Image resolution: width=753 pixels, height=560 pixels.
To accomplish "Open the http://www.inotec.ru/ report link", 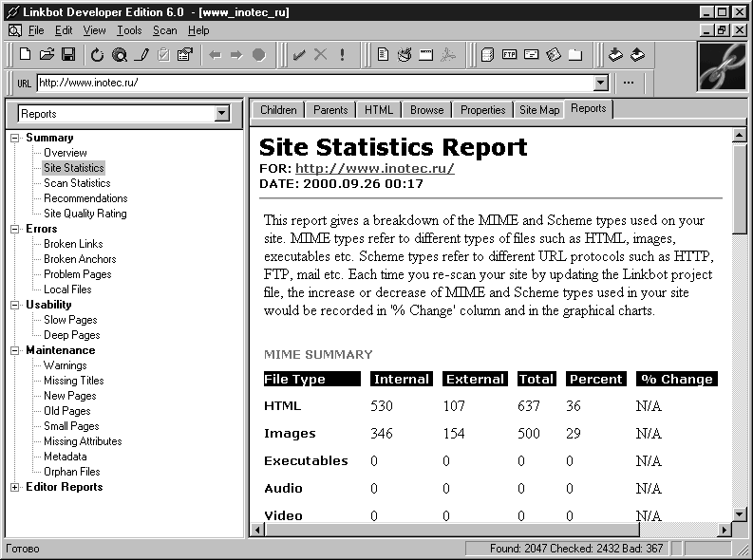I will tap(374, 168).
